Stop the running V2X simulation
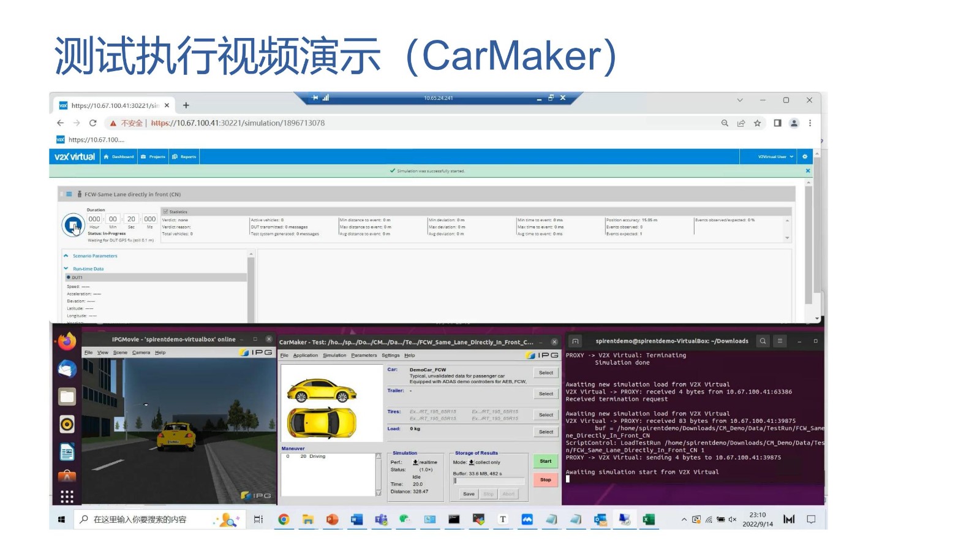This screenshot has height=551, width=980. [x=73, y=225]
